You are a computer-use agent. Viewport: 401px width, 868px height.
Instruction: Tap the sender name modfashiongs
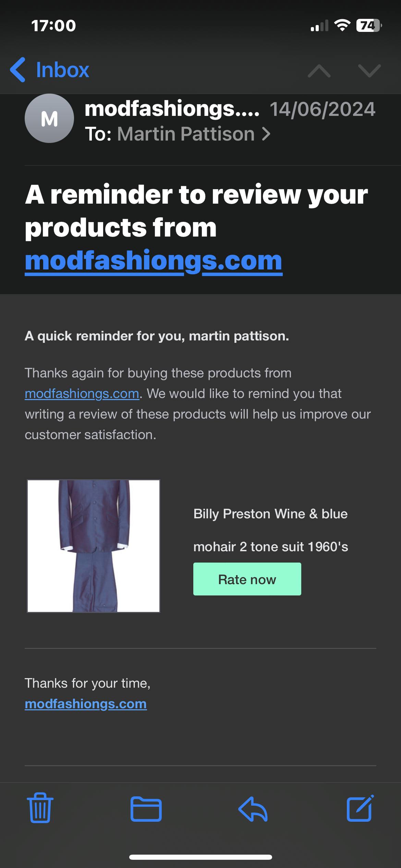coord(172,109)
